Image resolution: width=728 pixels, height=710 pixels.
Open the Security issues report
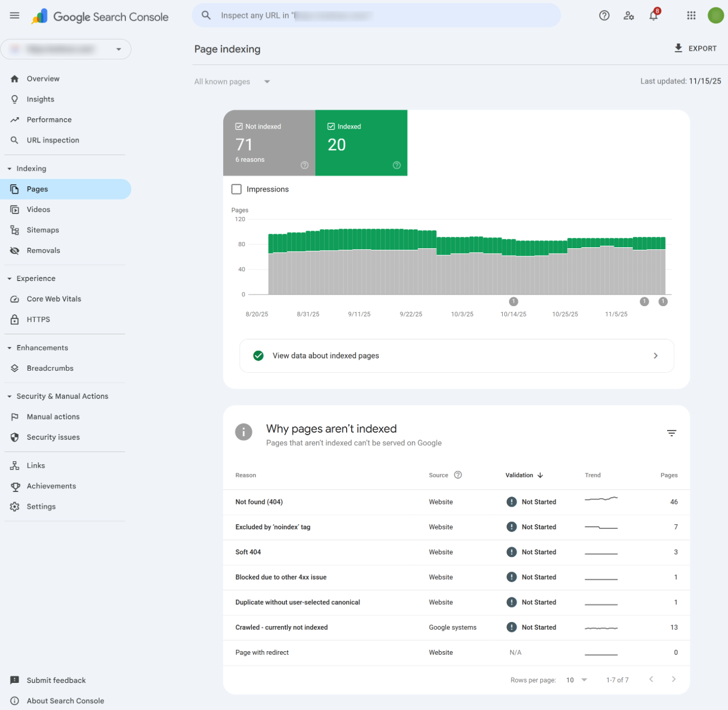pos(53,437)
